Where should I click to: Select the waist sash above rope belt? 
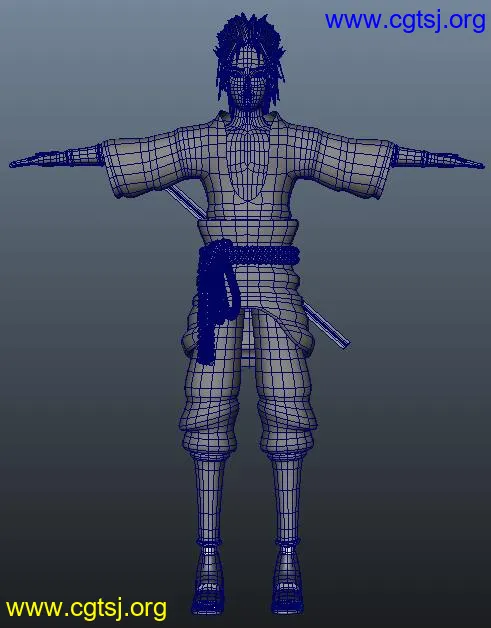click(248, 231)
